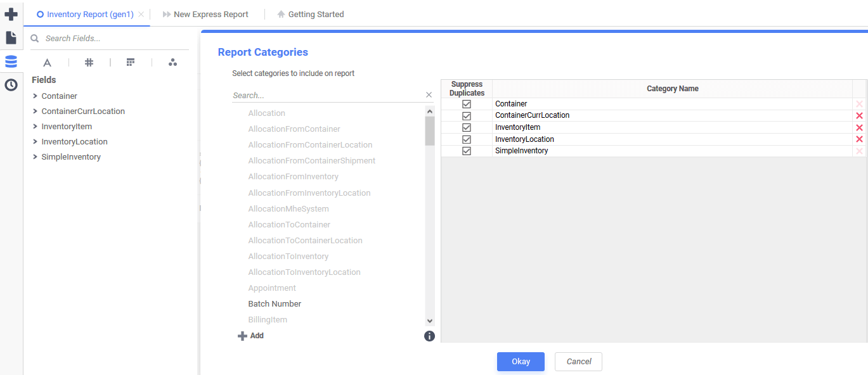Expand the Container fields tree
The width and height of the screenshot is (868, 375).
pyautogui.click(x=35, y=96)
